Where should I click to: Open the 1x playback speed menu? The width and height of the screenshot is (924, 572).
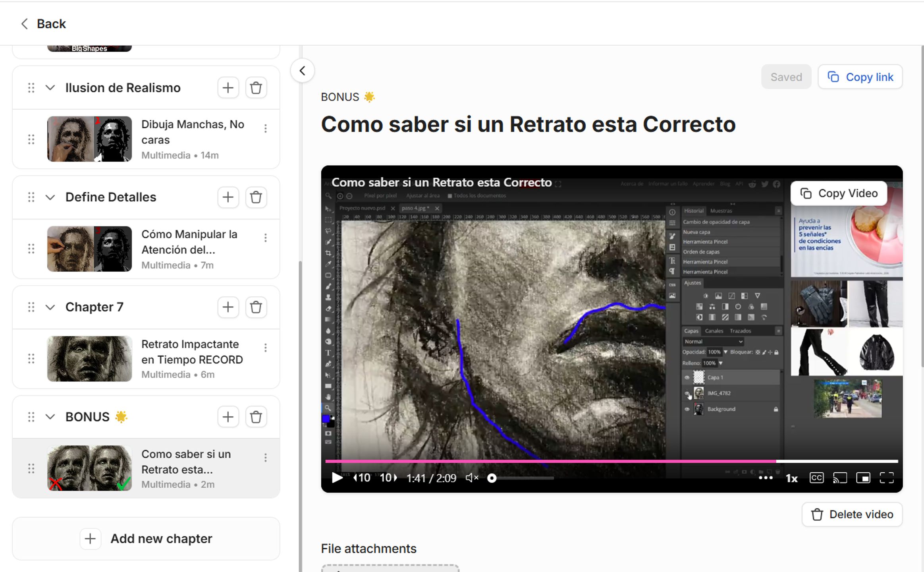(x=792, y=478)
